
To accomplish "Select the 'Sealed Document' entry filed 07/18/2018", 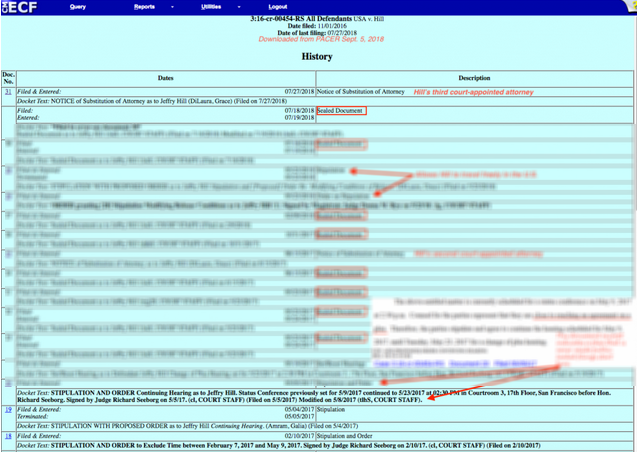I will pyautogui.click(x=340, y=111).
